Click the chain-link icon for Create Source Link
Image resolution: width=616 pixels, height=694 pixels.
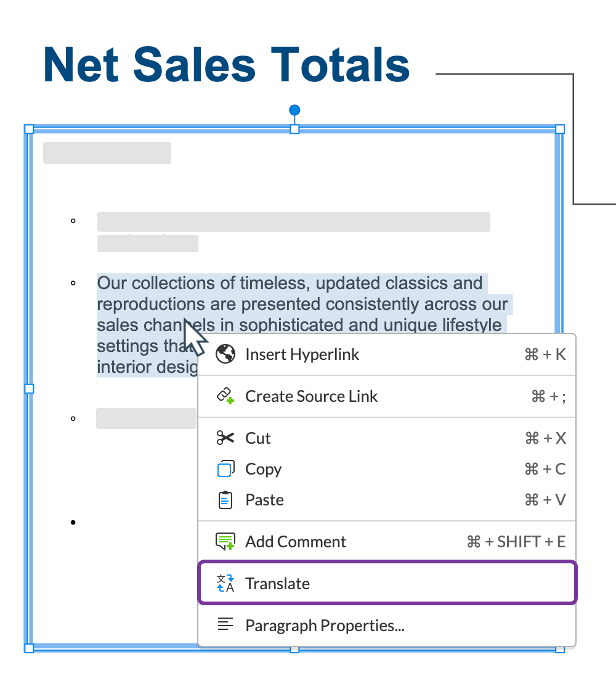225,396
